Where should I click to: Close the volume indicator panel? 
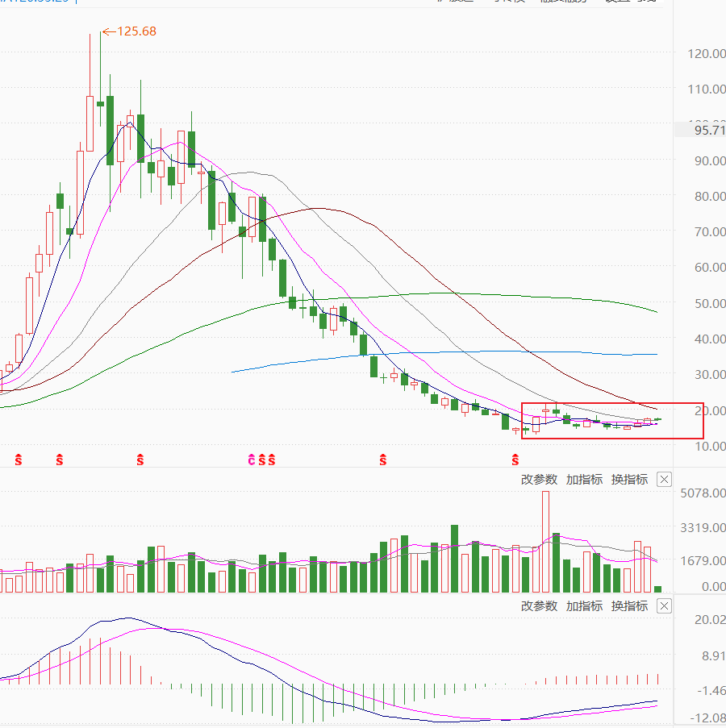pos(664,479)
